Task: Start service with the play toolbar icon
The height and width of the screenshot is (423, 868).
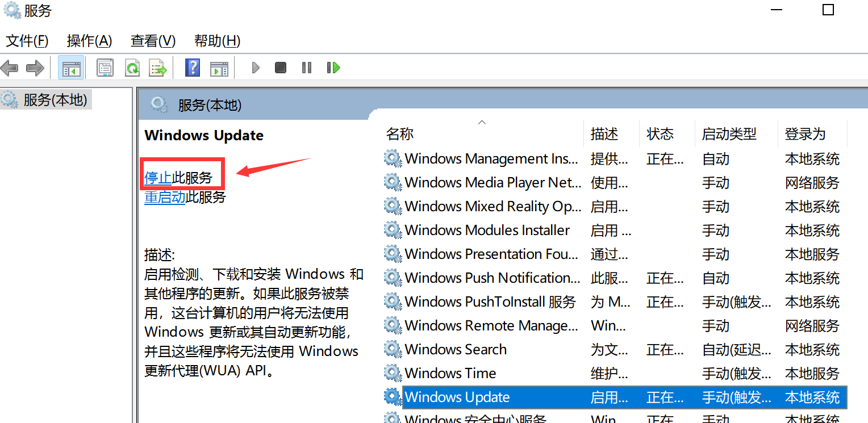Action: click(256, 68)
